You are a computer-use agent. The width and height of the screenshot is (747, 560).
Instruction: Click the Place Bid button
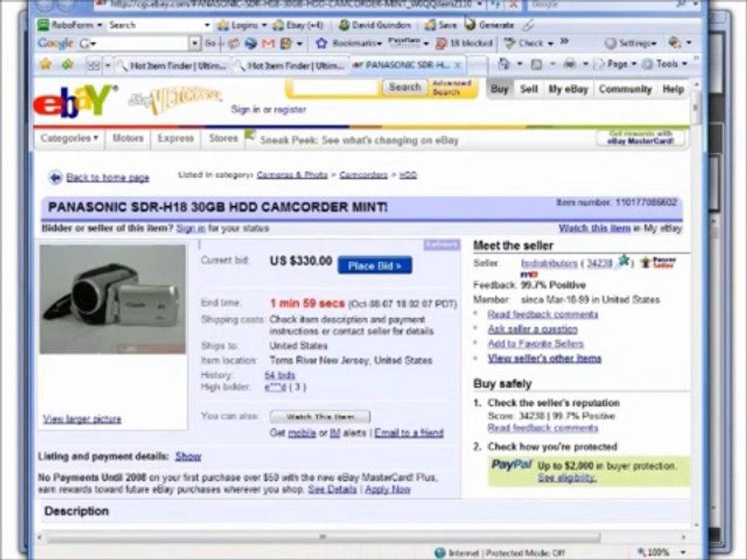(375, 266)
